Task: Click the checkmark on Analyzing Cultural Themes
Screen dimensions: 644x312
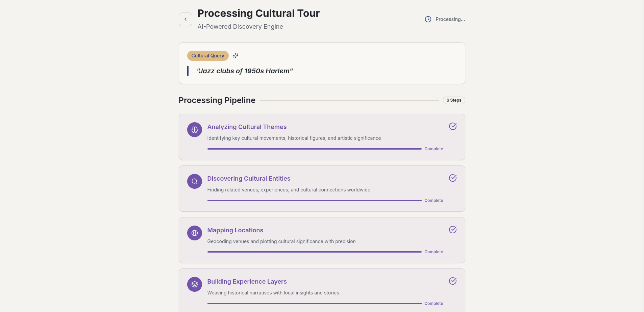Action: click(453, 126)
